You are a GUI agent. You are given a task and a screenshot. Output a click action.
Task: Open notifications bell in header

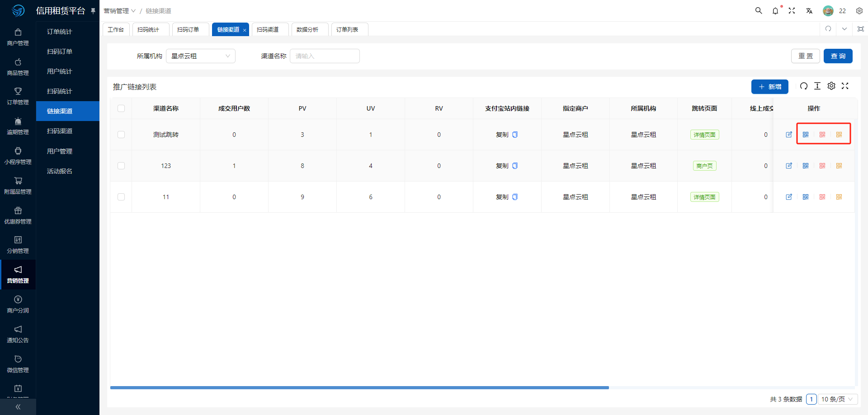click(775, 11)
